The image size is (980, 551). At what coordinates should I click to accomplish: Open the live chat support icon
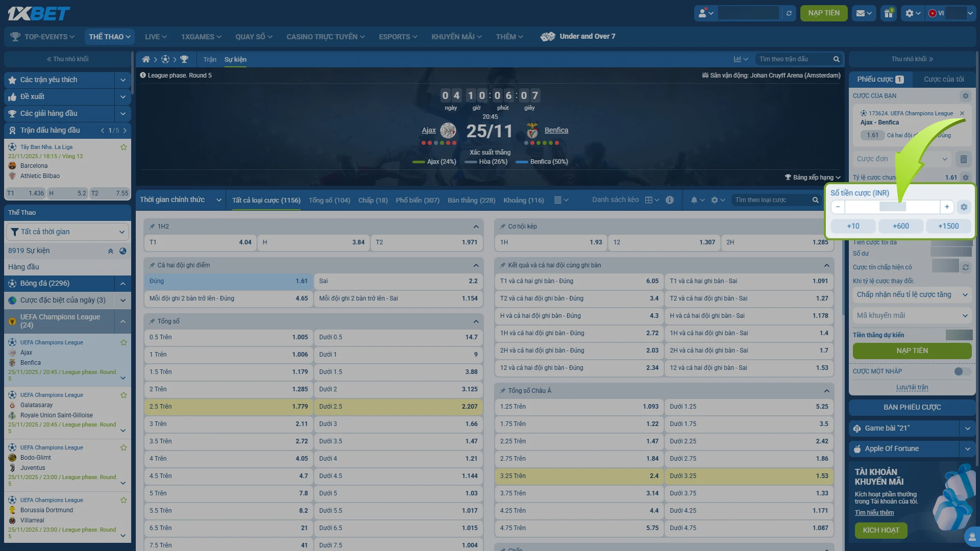(x=972, y=537)
